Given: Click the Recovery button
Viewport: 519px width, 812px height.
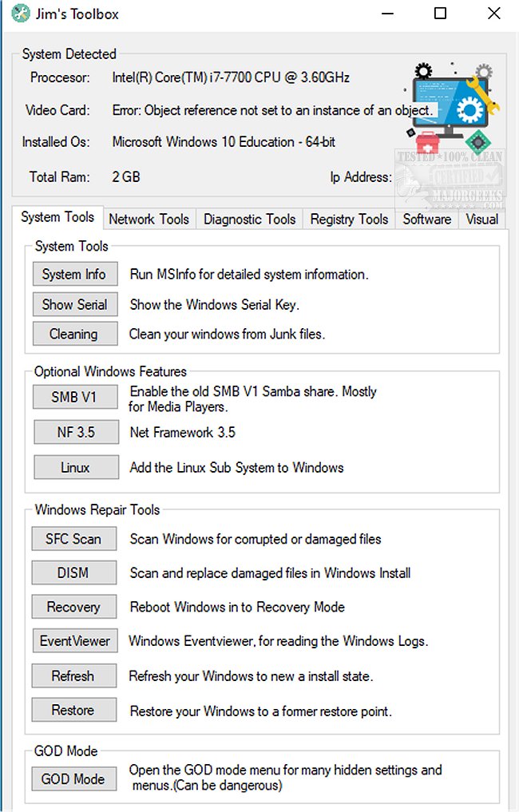Looking at the screenshot, I should (x=73, y=607).
